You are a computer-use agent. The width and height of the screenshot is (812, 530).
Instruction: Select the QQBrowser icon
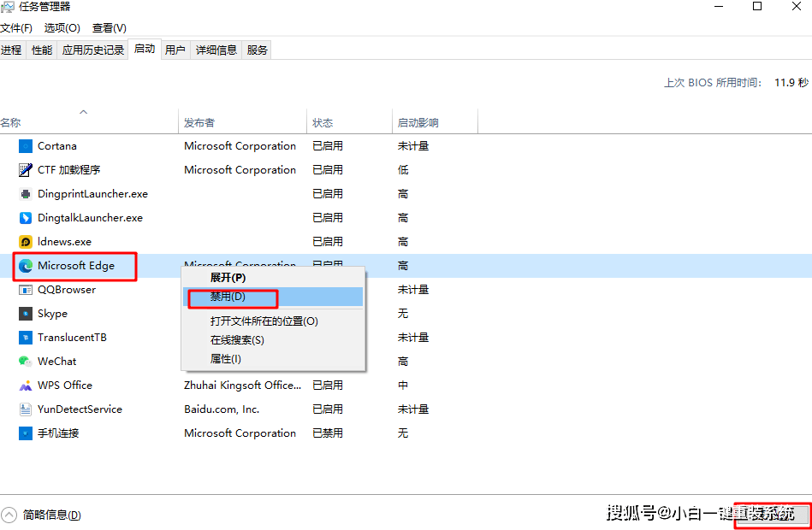tap(26, 290)
